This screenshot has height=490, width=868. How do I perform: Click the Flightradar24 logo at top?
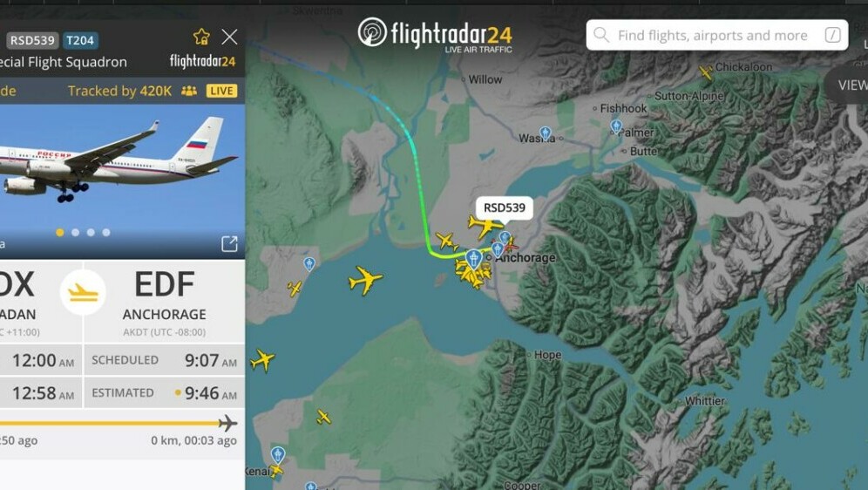(435, 34)
